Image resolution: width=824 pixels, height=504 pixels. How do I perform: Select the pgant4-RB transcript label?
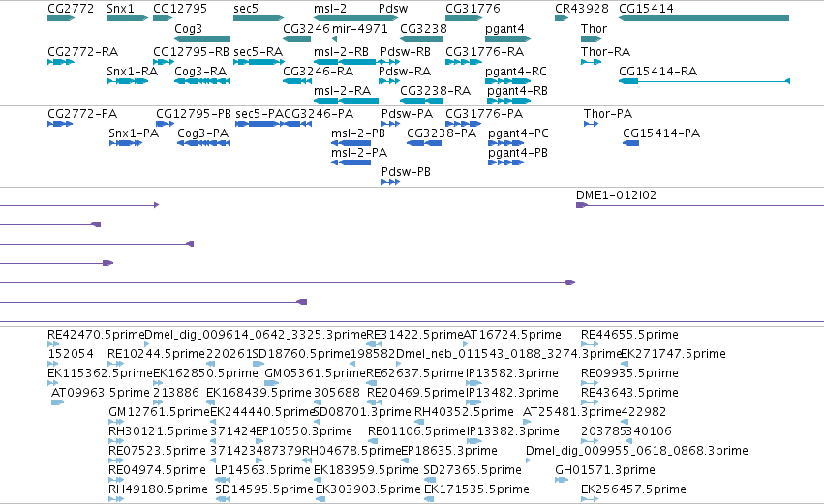pyautogui.click(x=518, y=91)
